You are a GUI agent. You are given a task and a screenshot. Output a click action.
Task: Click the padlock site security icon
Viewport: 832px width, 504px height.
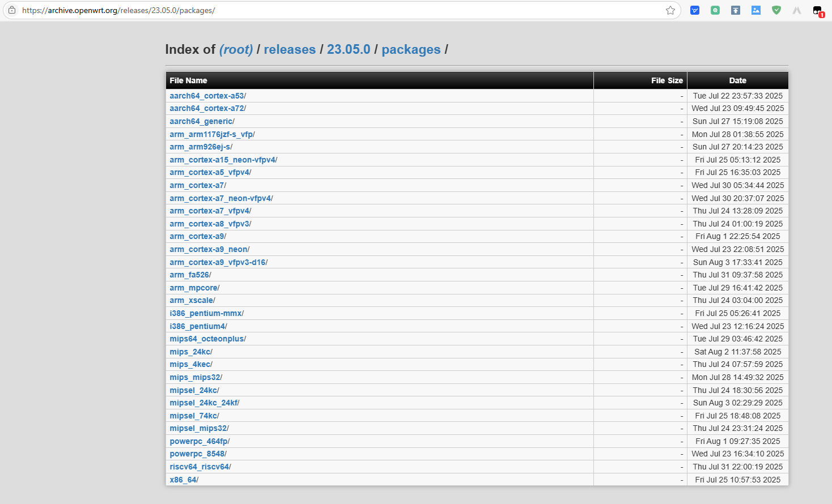(12, 10)
